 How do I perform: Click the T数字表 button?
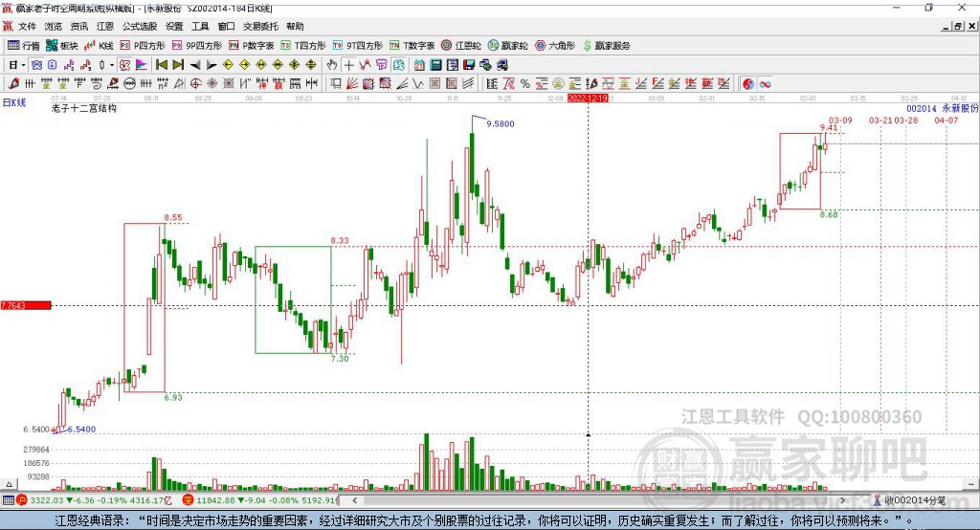[412, 46]
